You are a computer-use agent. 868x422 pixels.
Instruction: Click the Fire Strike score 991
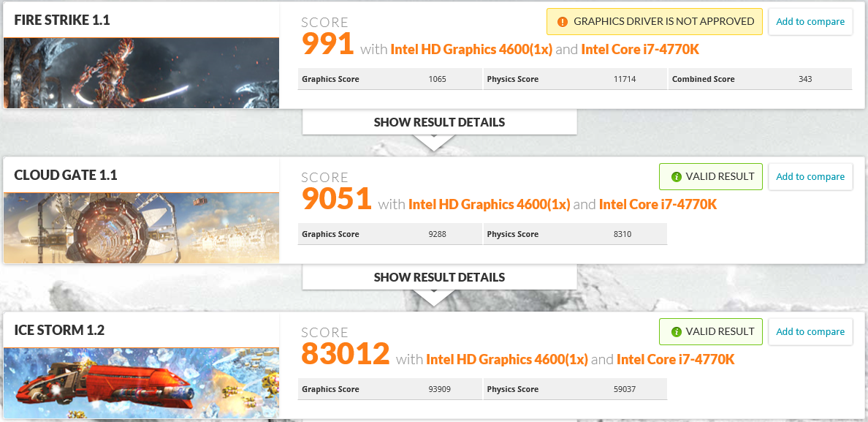click(x=328, y=44)
